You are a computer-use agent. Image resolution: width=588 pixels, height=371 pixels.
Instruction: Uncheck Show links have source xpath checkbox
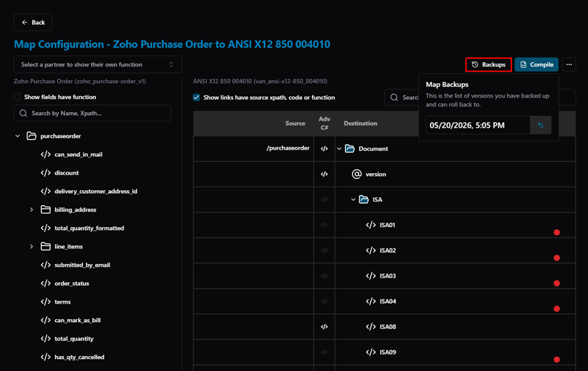coord(197,97)
